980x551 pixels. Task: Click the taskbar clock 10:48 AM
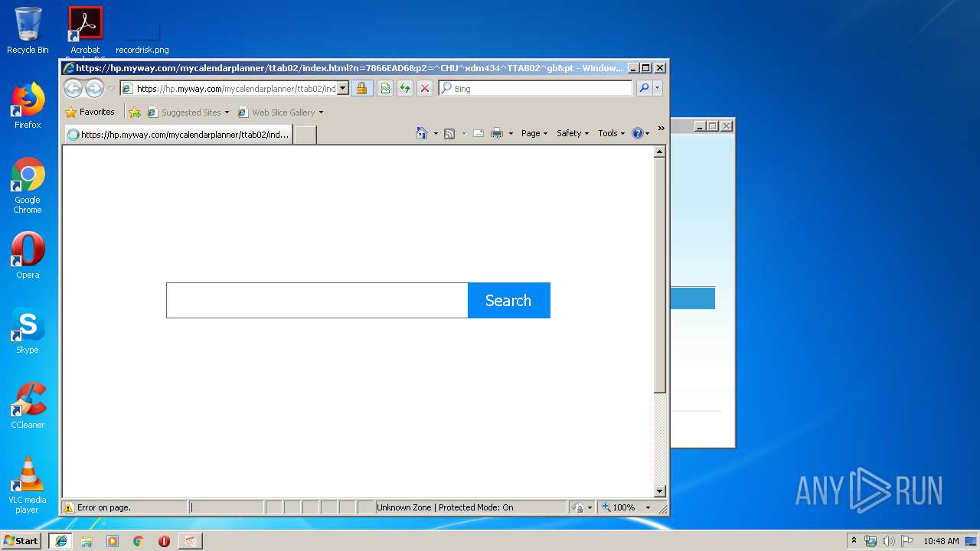(941, 541)
